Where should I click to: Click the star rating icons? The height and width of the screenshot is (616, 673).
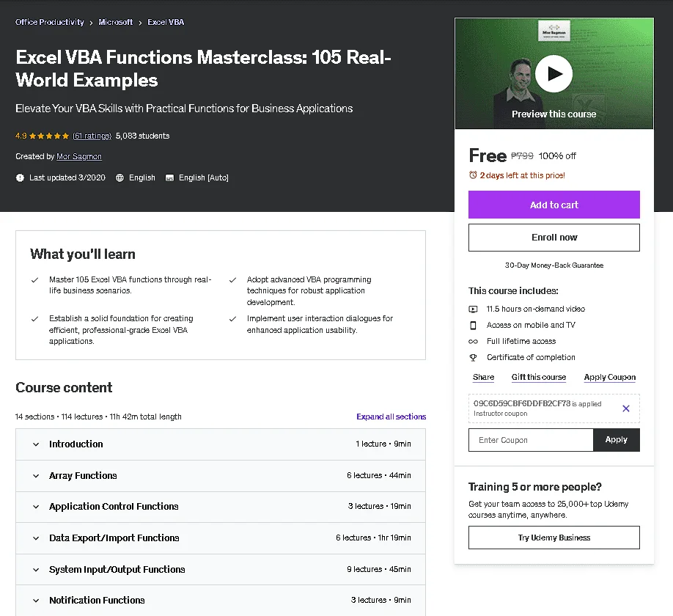[49, 136]
